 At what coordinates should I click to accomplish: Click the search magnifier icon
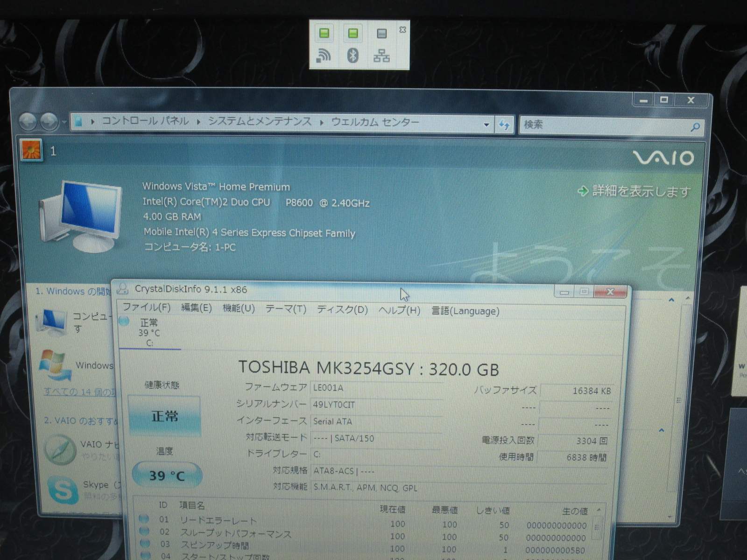(695, 126)
